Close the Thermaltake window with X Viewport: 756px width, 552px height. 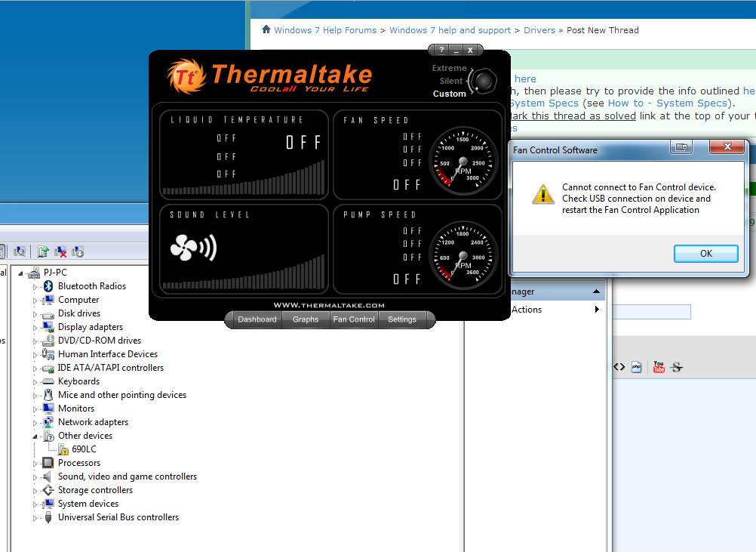point(470,50)
